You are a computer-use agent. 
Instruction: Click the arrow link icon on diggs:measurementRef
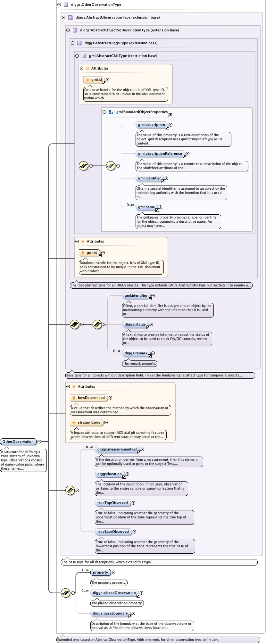[139, 452]
